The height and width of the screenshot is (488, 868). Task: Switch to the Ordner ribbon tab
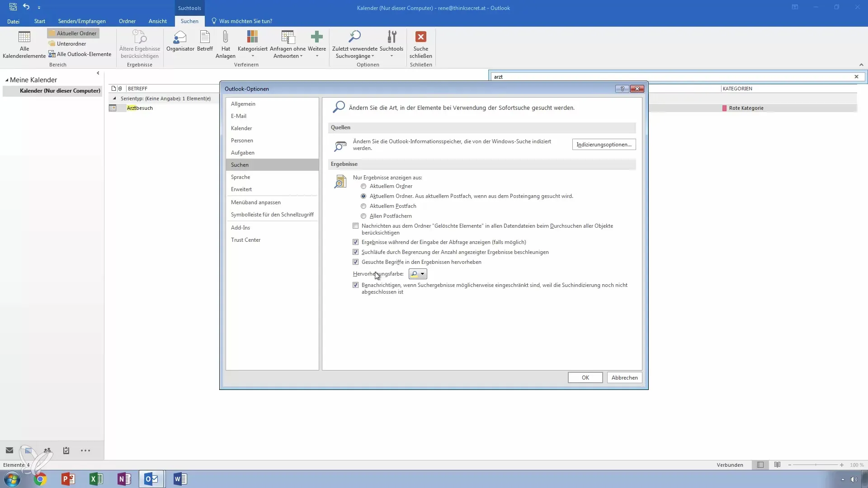pyautogui.click(x=127, y=21)
